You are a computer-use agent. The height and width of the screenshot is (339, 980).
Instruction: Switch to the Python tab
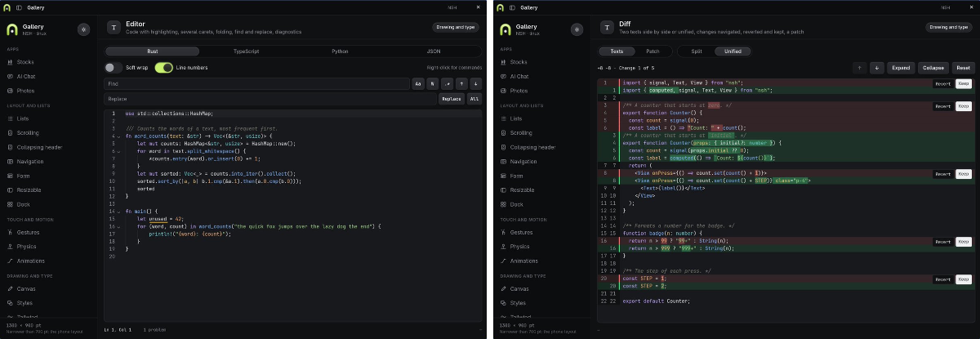(340, 51)
